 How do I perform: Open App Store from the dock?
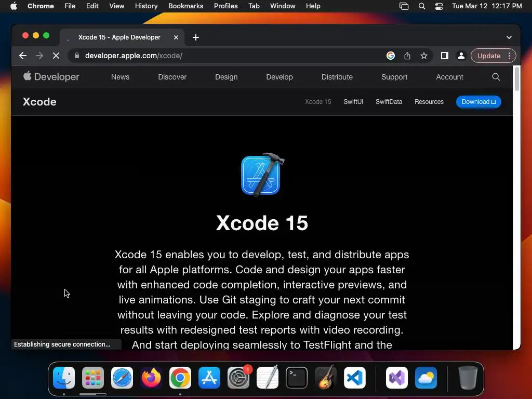(209, 378)
